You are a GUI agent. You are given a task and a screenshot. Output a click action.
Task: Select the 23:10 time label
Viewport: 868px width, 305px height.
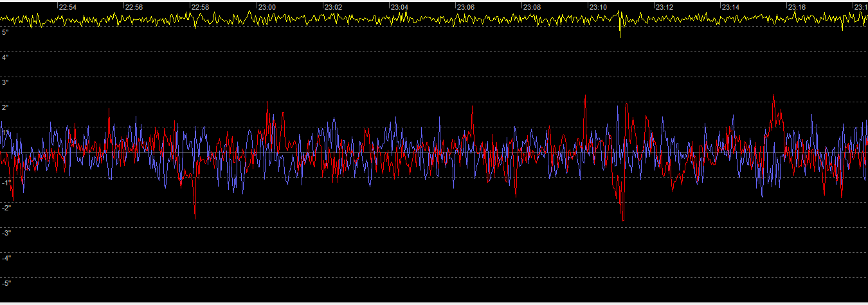pos(598,7)
